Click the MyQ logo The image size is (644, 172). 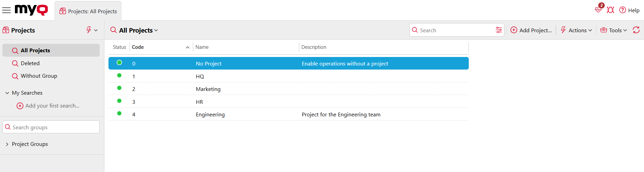point(31,10)
